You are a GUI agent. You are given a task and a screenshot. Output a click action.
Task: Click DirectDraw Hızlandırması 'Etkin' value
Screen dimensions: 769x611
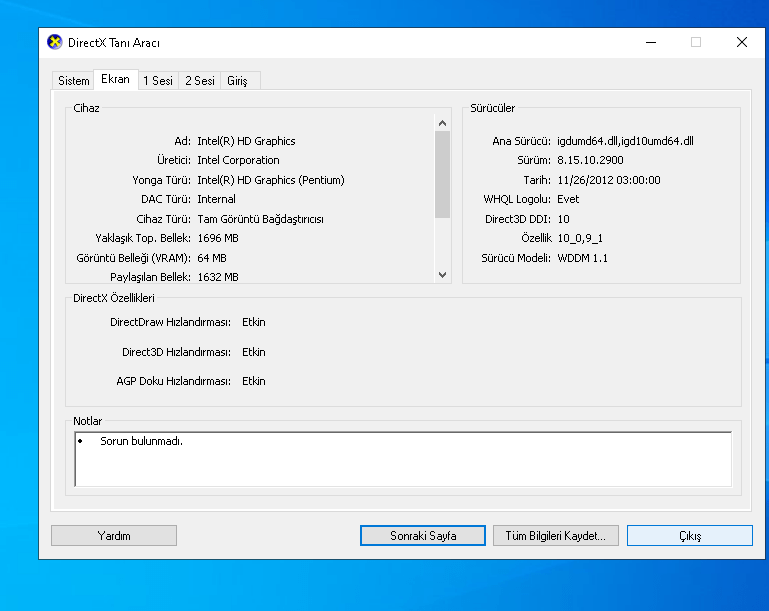coord(254,322)
